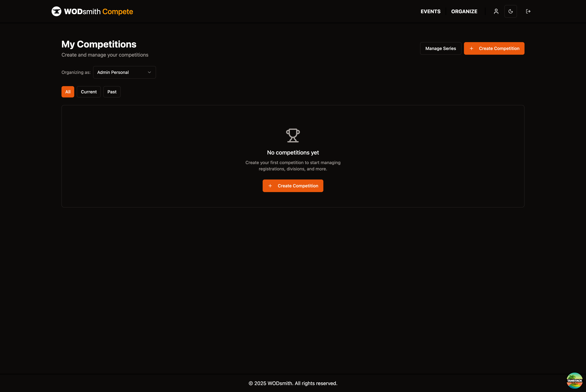The height and width of the screenshot is (392, 586).
Task: Click the WODsmith anvil logo icon
Action: point(56,11)
